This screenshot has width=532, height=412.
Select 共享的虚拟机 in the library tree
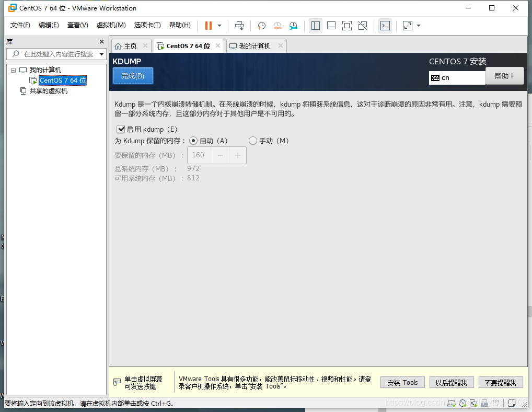click(48, 91)
